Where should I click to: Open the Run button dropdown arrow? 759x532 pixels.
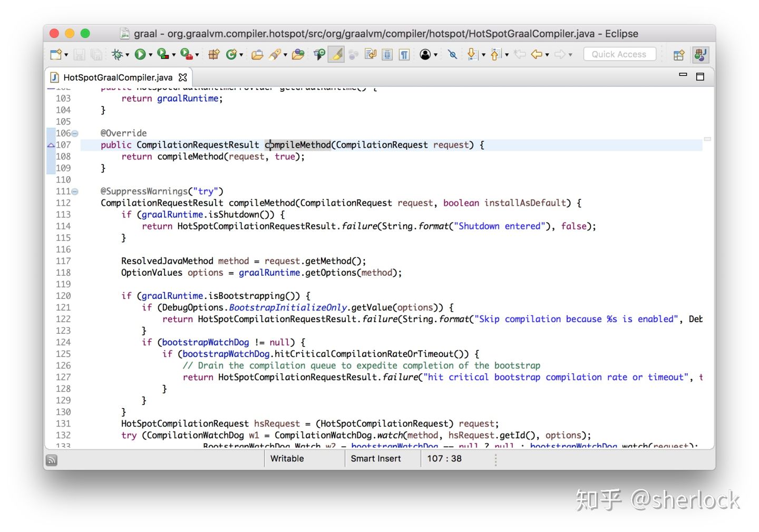(x=150, y=55)
